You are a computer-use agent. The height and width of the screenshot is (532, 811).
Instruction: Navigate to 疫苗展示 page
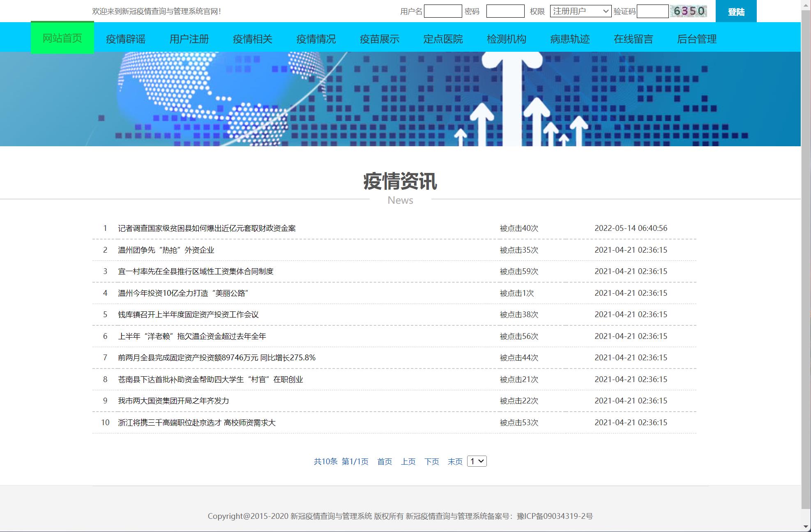[x=379, y=39]
